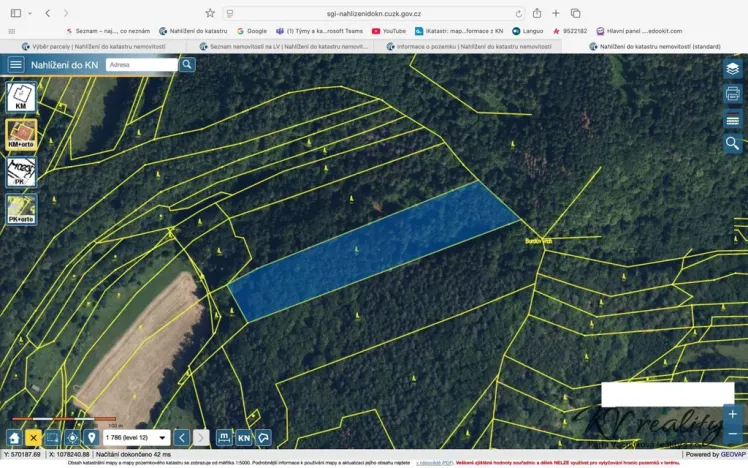The image size is (748, 468).
Task: Open the map legend icon
Action: 733,119
